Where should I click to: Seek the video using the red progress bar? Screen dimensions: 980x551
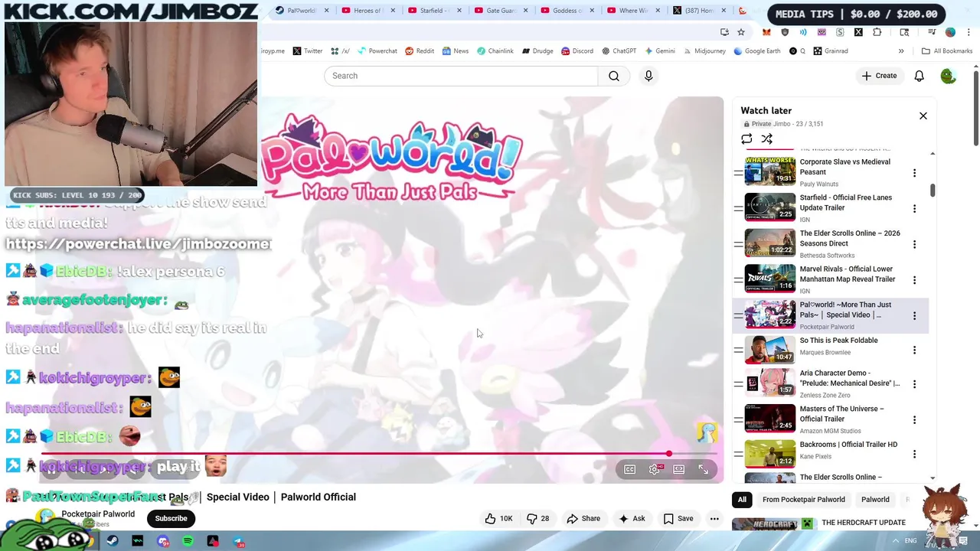(x=381, y=454)
